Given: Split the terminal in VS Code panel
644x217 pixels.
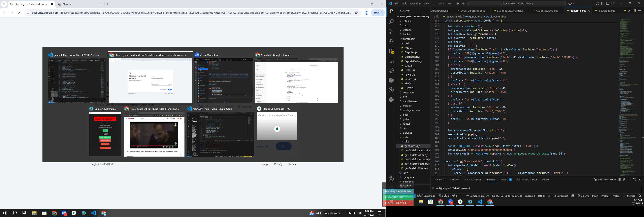Looking at the screenshot, I should point(619,180).
